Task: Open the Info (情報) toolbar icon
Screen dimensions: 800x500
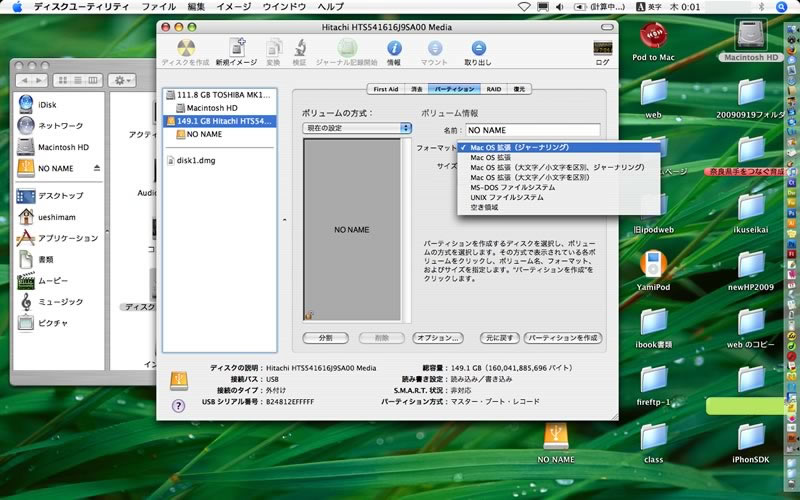Action: (x=394, y=48)
